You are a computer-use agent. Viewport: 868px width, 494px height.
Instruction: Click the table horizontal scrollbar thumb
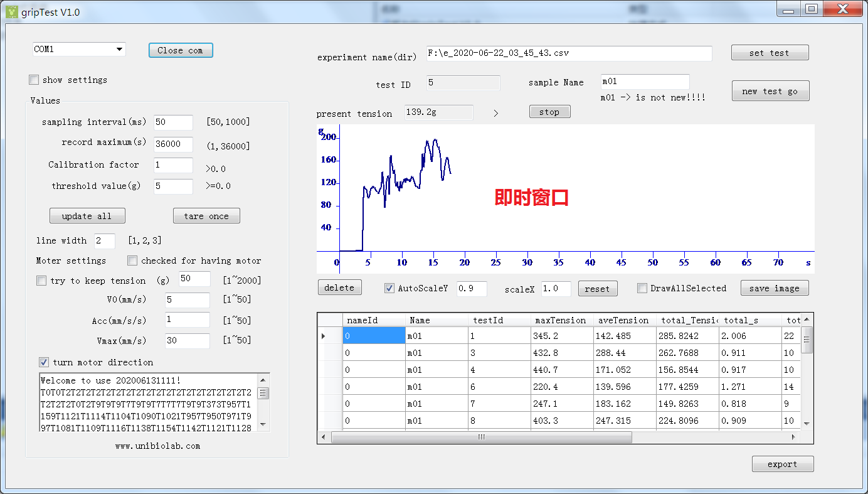[481, 437]
